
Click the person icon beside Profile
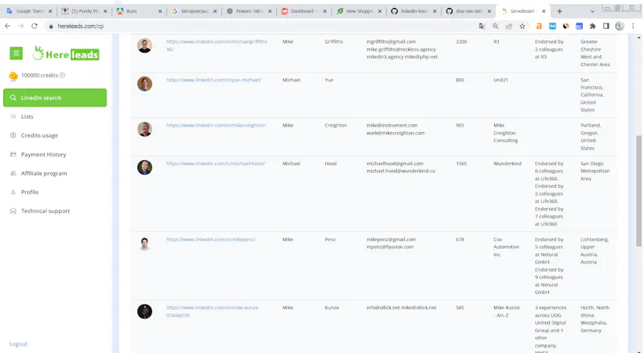click(x=13, y=192)
